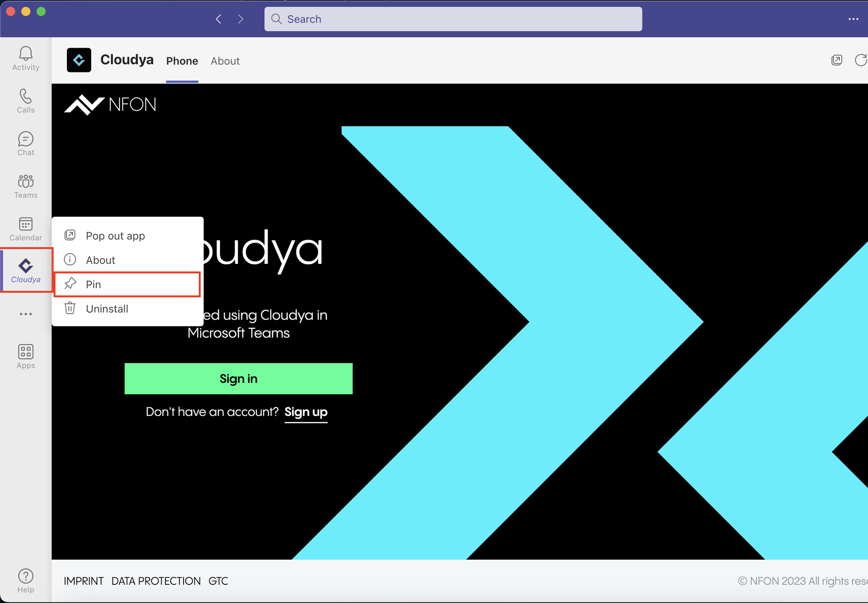Viewport: 868px width, 603px height.
Task: Open the Apps store icon
Action: point(26,356)
